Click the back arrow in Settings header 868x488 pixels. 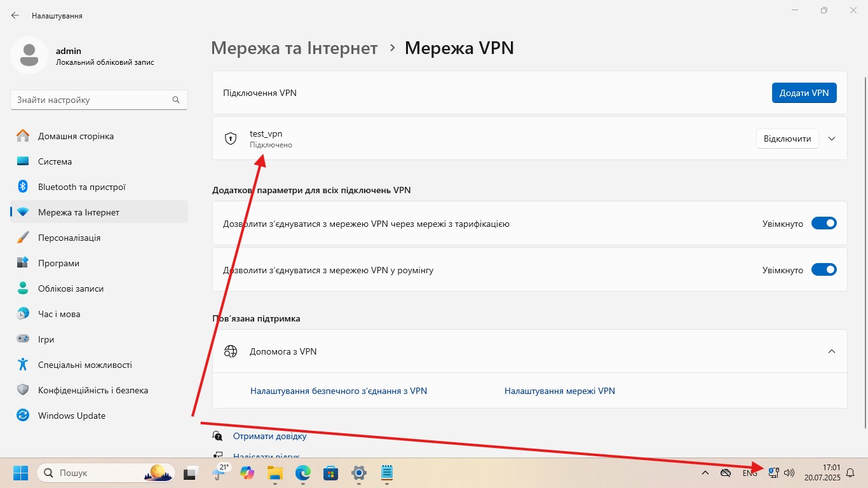[15, 15]
